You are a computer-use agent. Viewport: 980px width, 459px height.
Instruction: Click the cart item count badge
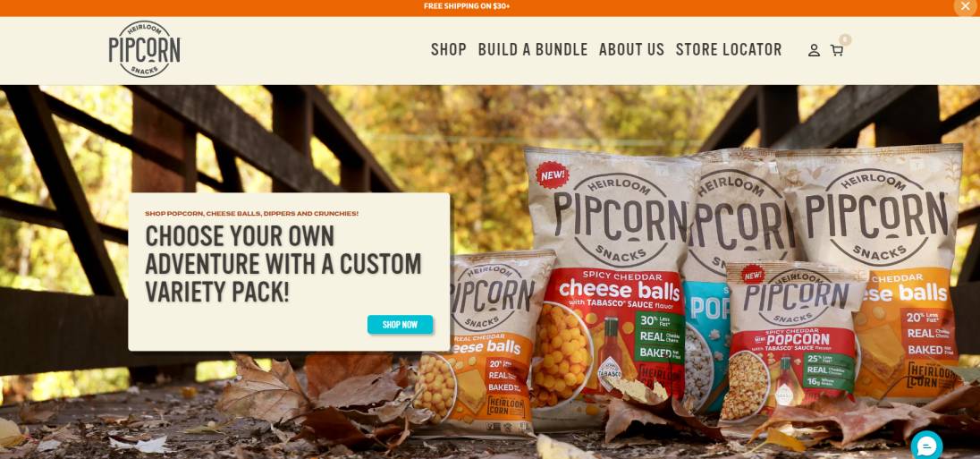[845, 39]
